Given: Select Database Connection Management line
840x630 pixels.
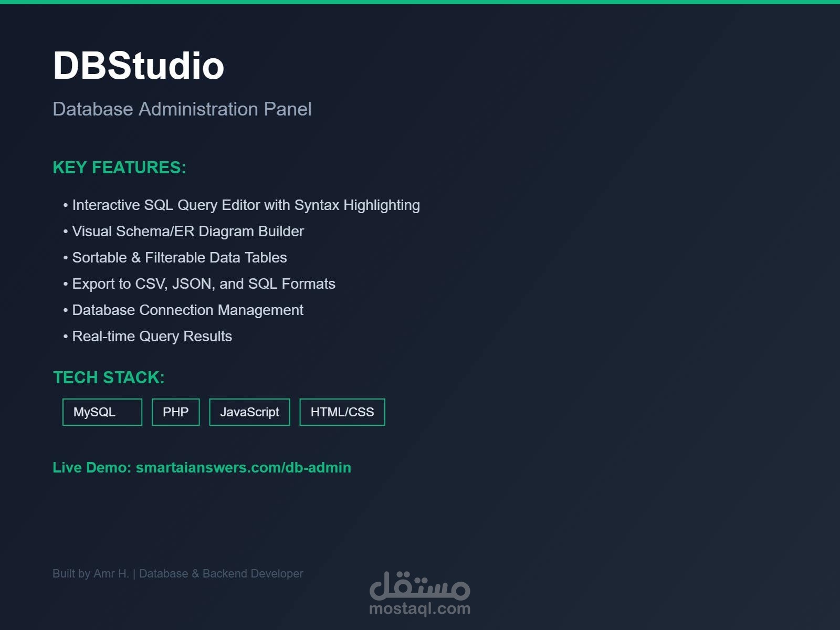Looking at the screenshot, I should pyautogui.click(x=183, y=310).
